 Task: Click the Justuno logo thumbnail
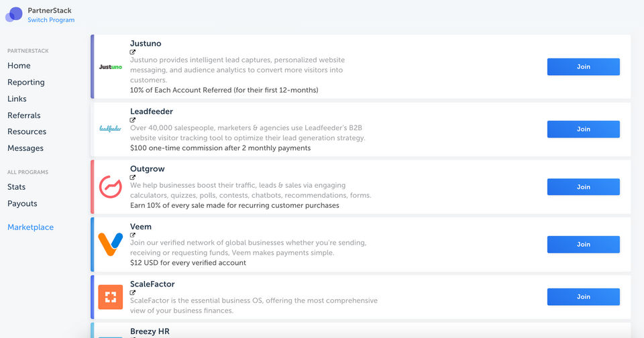110,67
